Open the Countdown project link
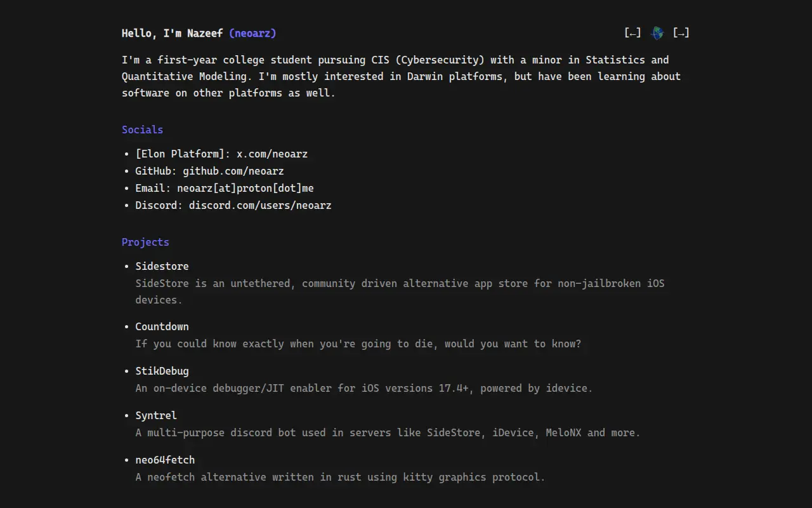Image resolution: width=812 pixels, height=508 pixels. (162, 326)
